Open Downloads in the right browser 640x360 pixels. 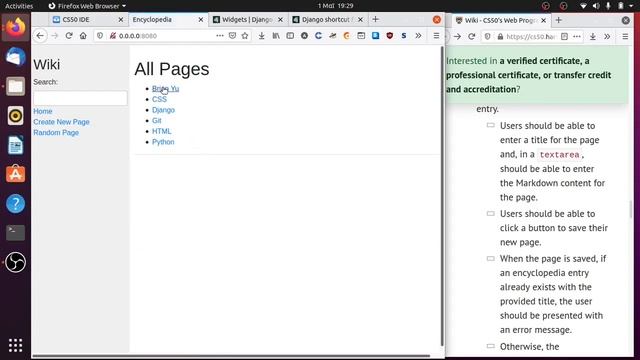(593, 36)
